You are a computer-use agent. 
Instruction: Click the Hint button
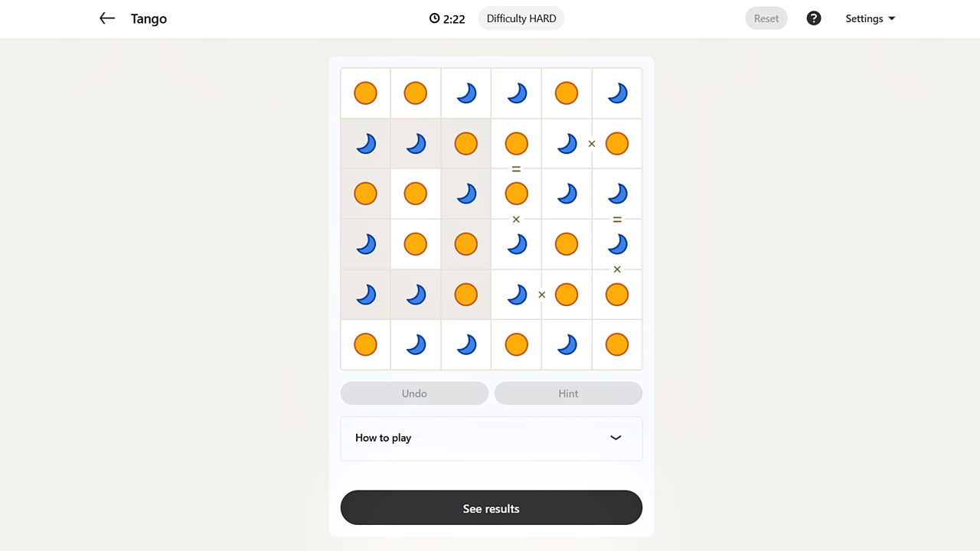click(x=568, y=393)
